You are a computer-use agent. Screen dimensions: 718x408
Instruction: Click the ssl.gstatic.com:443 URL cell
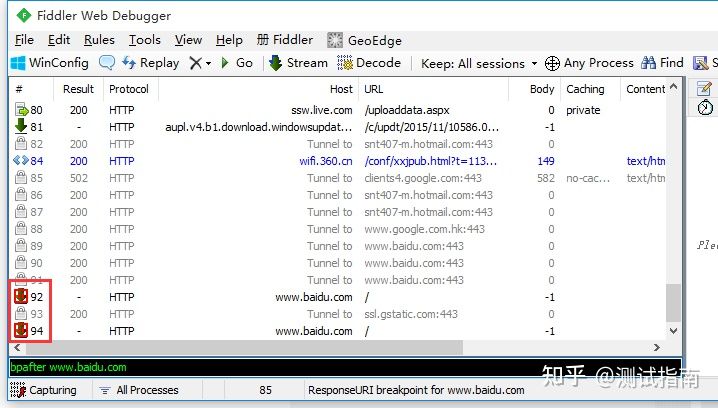[411, 314]
